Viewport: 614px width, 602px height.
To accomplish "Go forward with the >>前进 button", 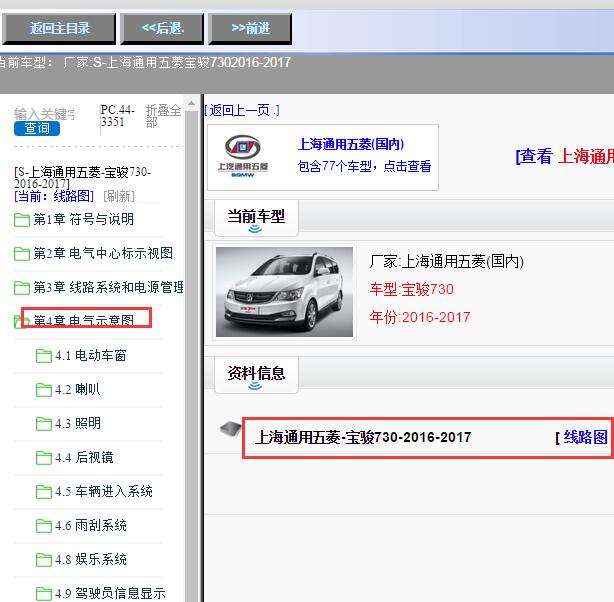I will click(250, 29).
